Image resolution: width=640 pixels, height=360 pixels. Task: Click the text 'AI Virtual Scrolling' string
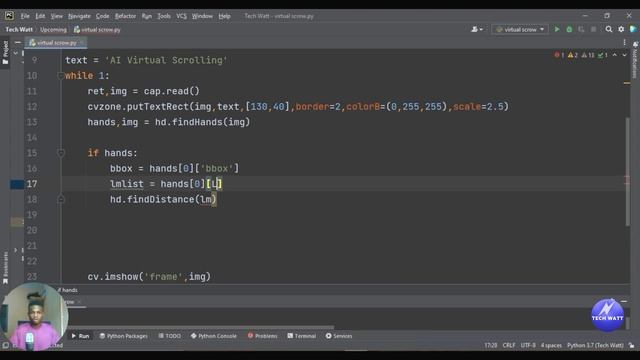tap(166, 60)
